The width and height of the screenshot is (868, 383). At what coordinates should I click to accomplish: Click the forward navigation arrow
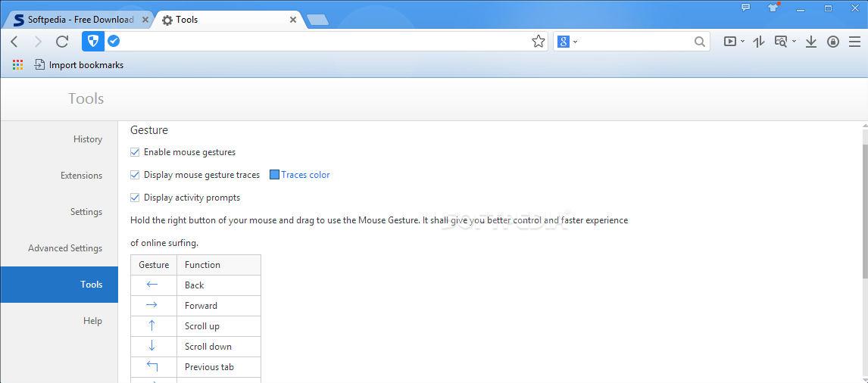[38, 42]
